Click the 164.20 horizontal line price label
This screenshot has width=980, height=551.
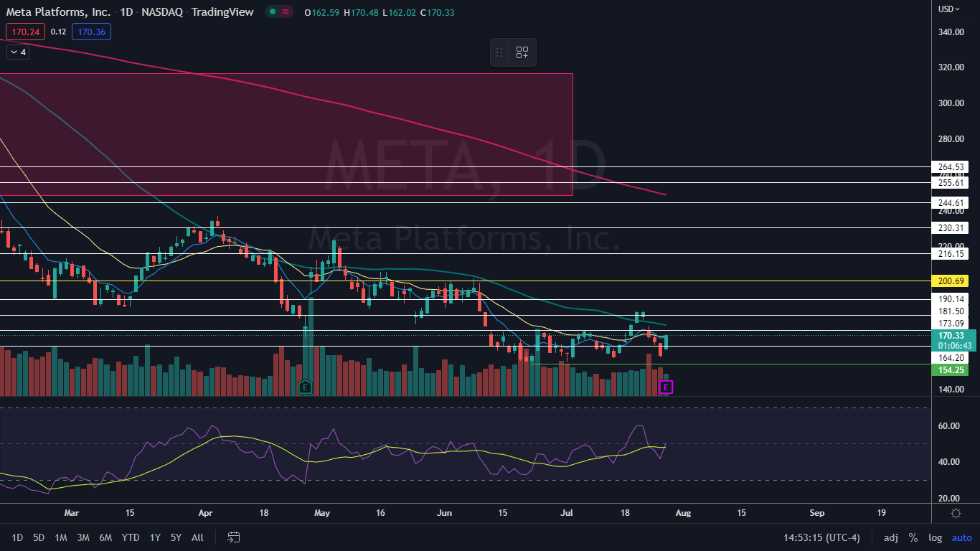point(950,357)
